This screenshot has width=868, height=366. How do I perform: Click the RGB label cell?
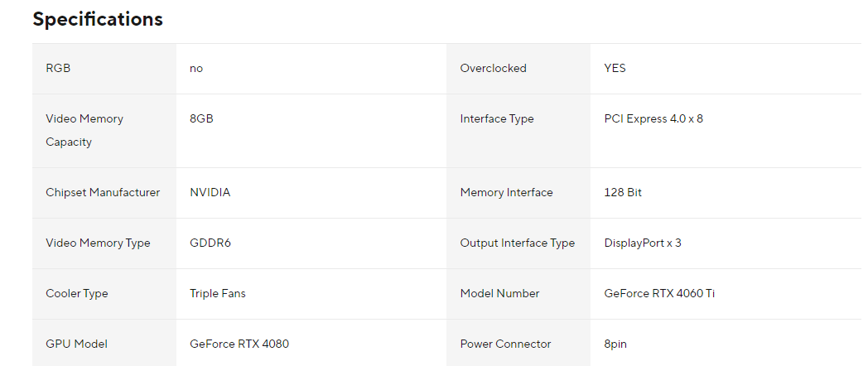click(58, 69)
